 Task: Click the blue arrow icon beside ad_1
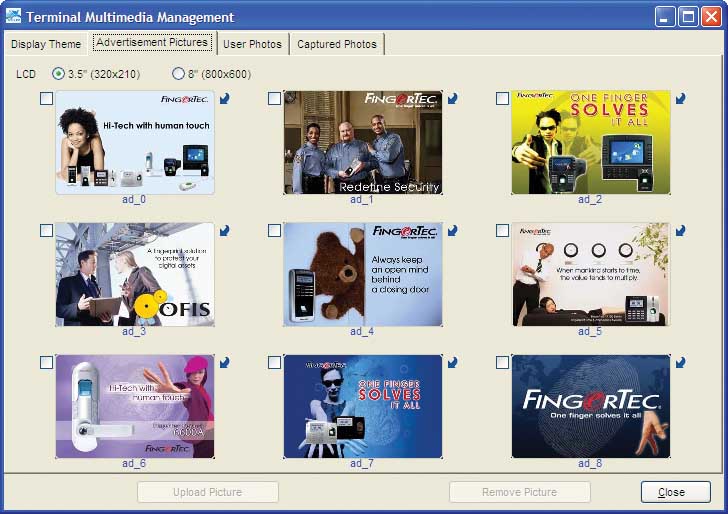[x=452, y=98]
